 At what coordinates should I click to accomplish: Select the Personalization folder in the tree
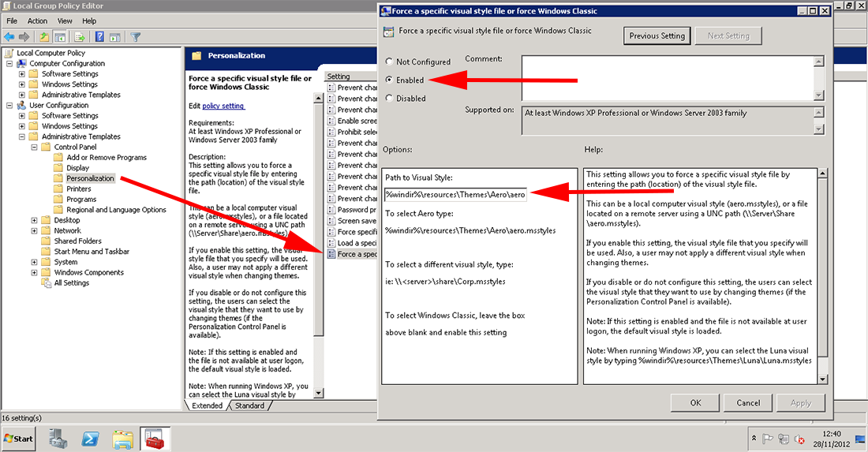tap(90, 178)
